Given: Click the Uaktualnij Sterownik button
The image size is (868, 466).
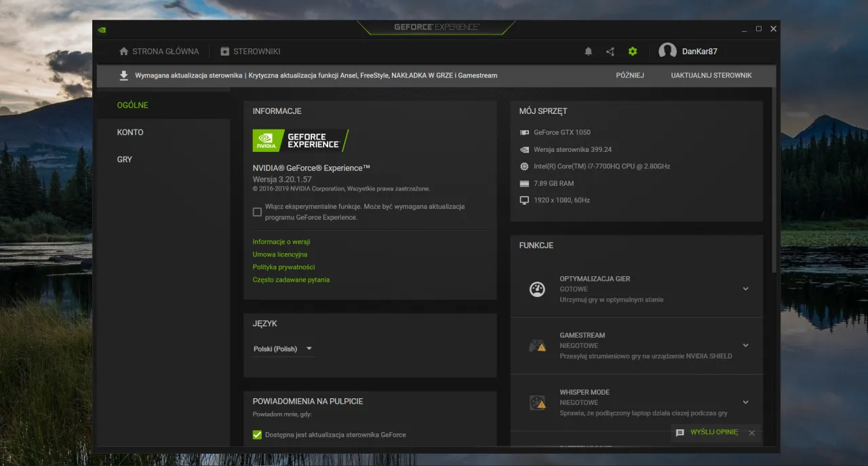Looking at the screenshot, I should [x=711, y=75].
